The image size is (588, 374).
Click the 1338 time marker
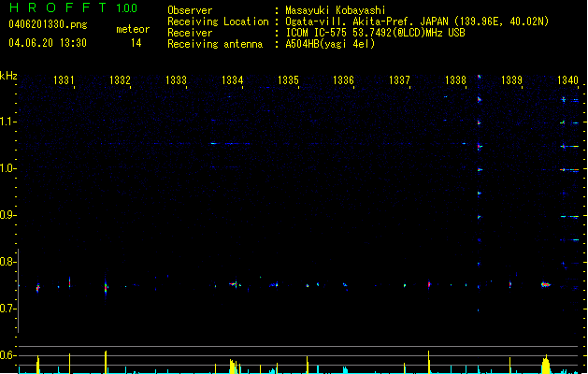point(455,80)
